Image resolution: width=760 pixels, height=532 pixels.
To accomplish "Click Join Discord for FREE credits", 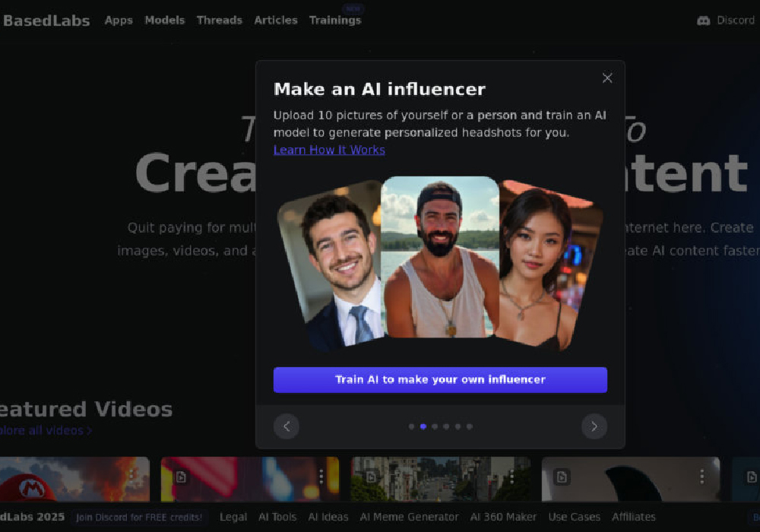I will [139, 517].
